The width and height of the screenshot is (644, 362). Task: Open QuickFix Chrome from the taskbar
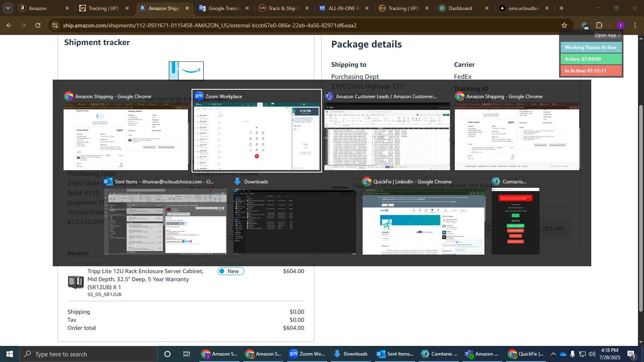click(526, 354)
